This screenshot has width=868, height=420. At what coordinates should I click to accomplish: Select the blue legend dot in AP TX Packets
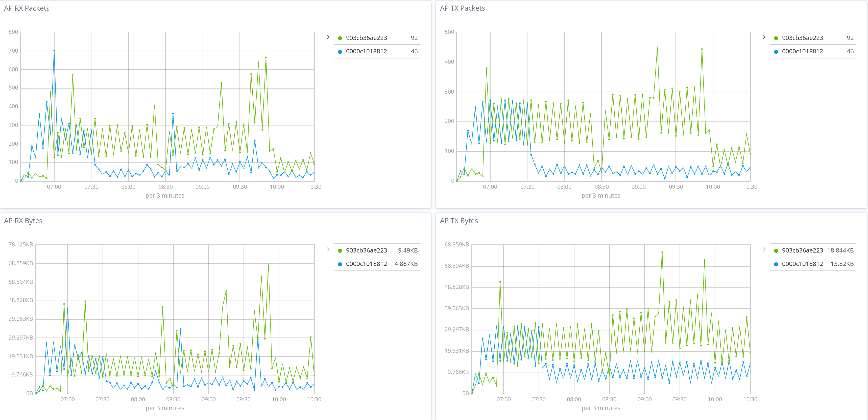coord(776,51)
